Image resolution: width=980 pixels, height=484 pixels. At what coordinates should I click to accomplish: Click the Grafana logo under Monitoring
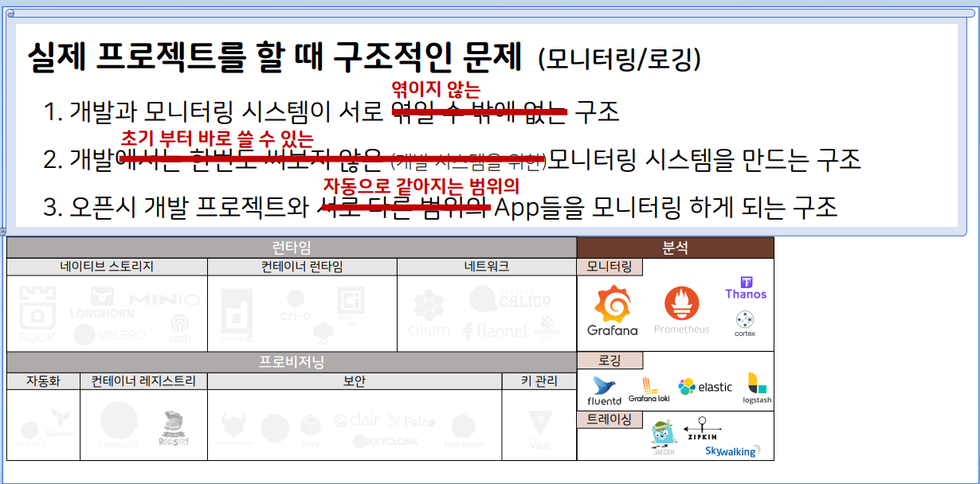pyautogui.click(x=613, y=310)
